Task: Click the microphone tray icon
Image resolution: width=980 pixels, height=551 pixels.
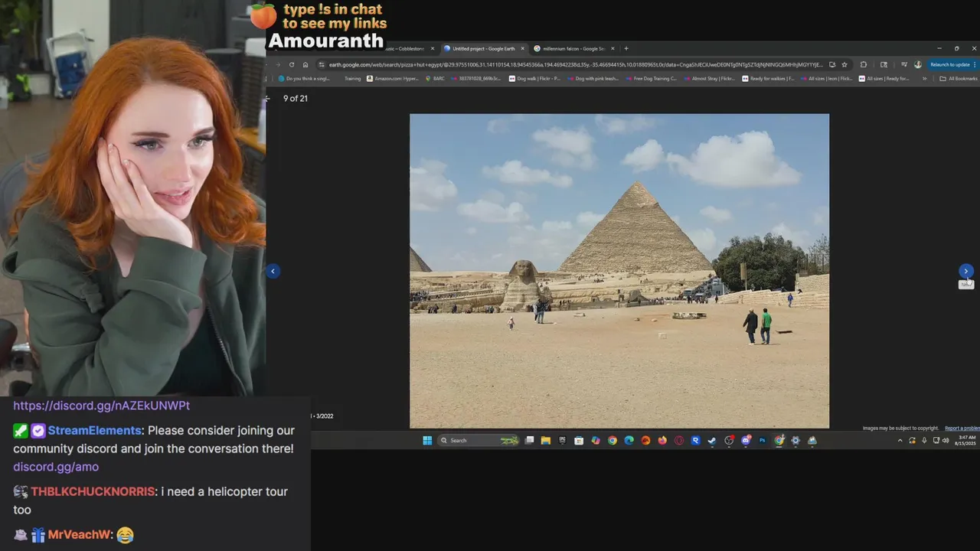Action: tap(924, 440)
